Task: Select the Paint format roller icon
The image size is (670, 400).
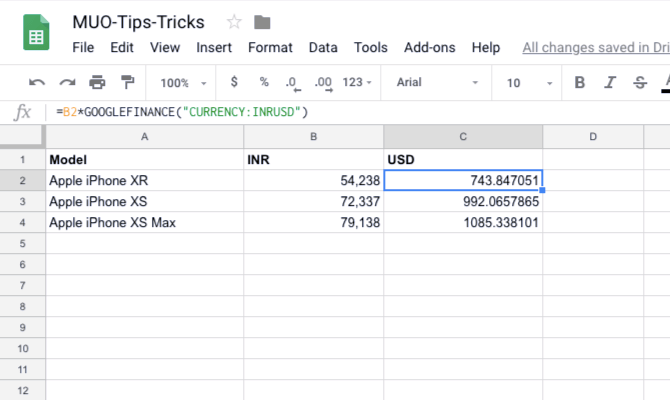Action: pyautogui.click(x=127, y=83)
